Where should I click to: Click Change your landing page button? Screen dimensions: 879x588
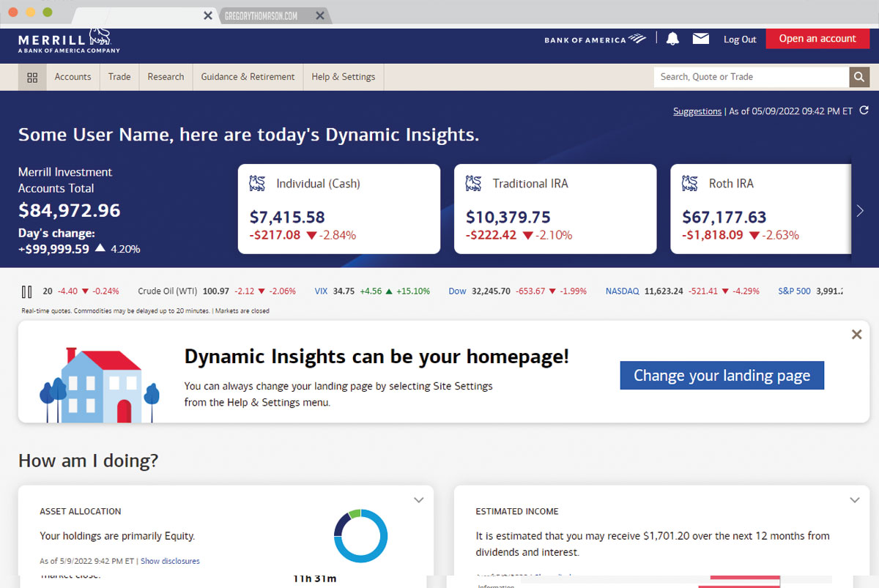tap(722, 376)
